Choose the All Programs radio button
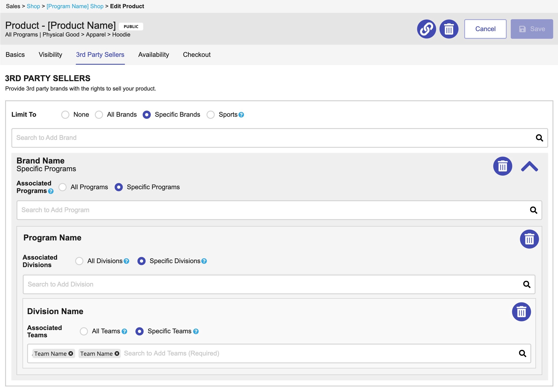This screenshot has width=558, height=392. 62,187
